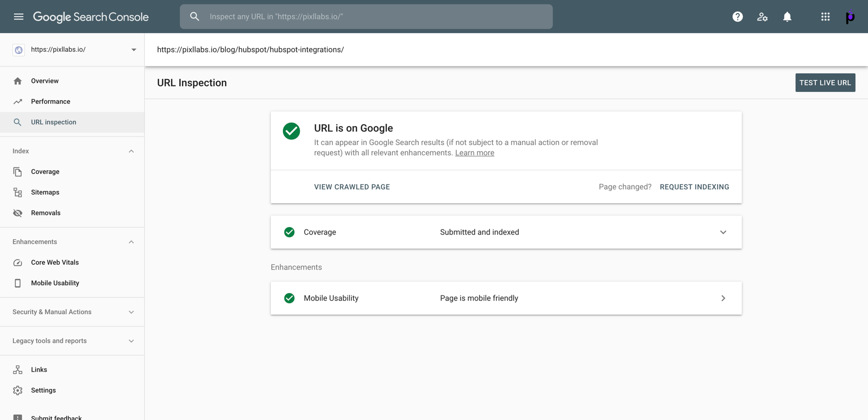Follow the Learn more link

475,153
